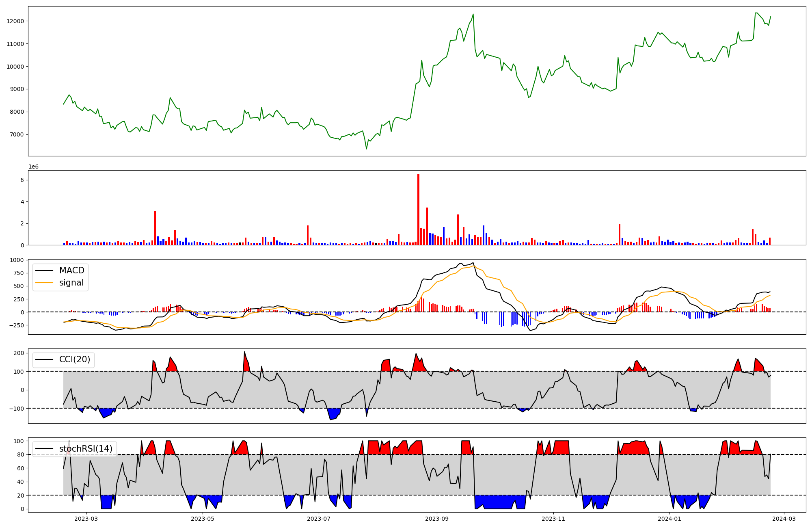Click the 7000 price axis tick label
This screenshot has height=528, width=812.
tap(17, 135)
